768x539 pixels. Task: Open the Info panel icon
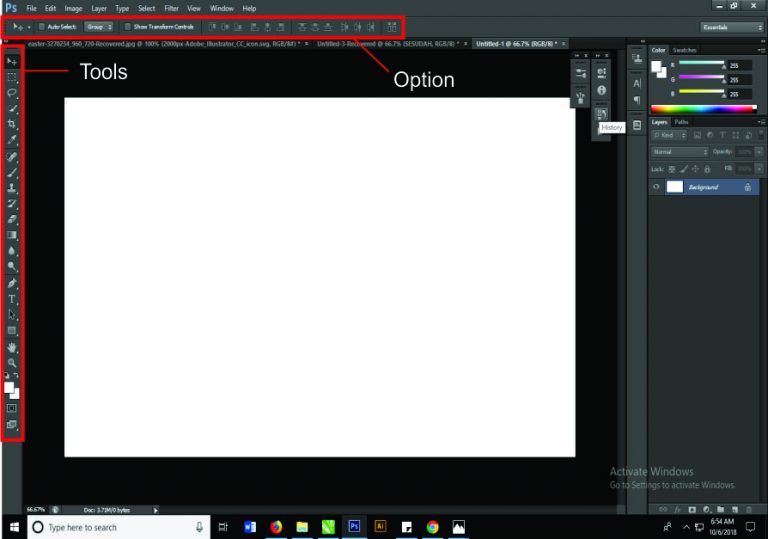[601, 90]
